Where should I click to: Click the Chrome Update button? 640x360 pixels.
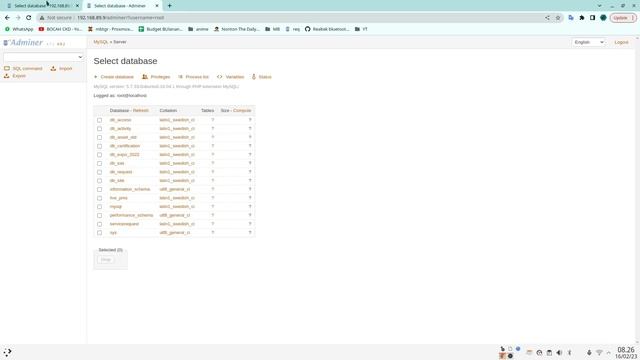(623, 18)
